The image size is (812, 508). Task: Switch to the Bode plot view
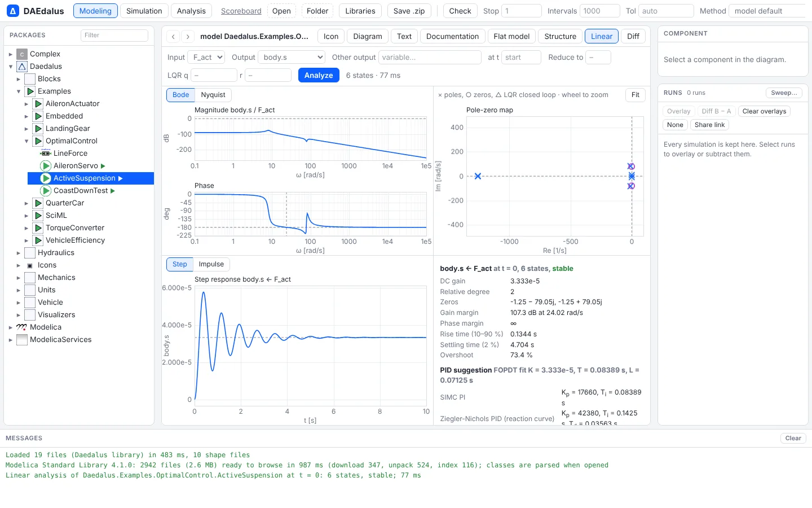coord(180,95)
